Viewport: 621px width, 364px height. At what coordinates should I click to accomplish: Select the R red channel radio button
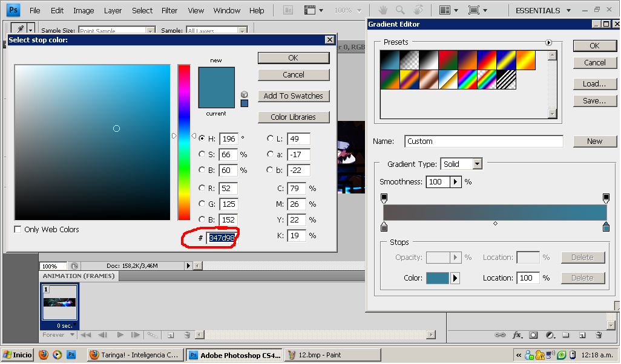tap(202, 189)
